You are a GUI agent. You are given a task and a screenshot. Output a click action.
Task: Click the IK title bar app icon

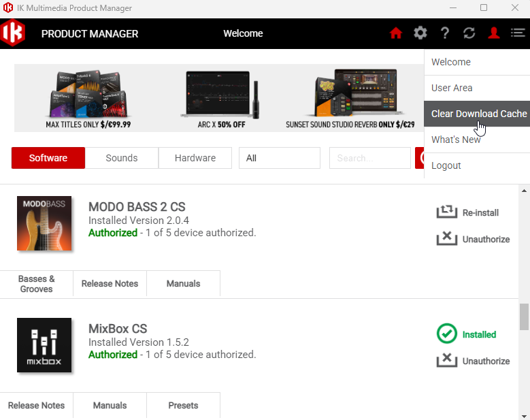click(x=8, y=7)
